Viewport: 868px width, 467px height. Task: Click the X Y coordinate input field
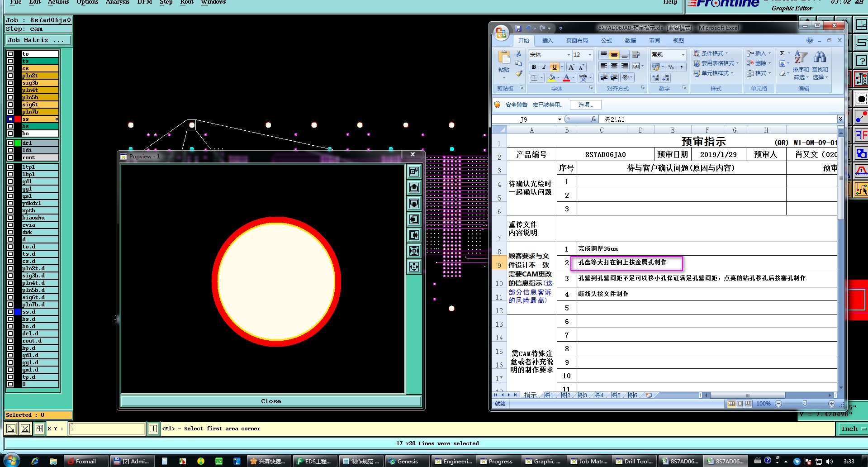click(107, 429)
